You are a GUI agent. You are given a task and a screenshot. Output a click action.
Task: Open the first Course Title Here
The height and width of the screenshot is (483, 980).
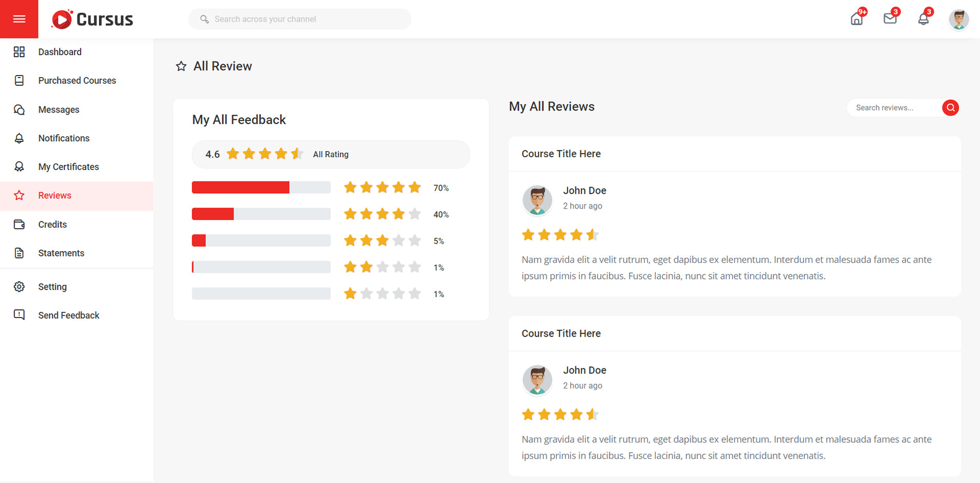[x=561, y=154]
